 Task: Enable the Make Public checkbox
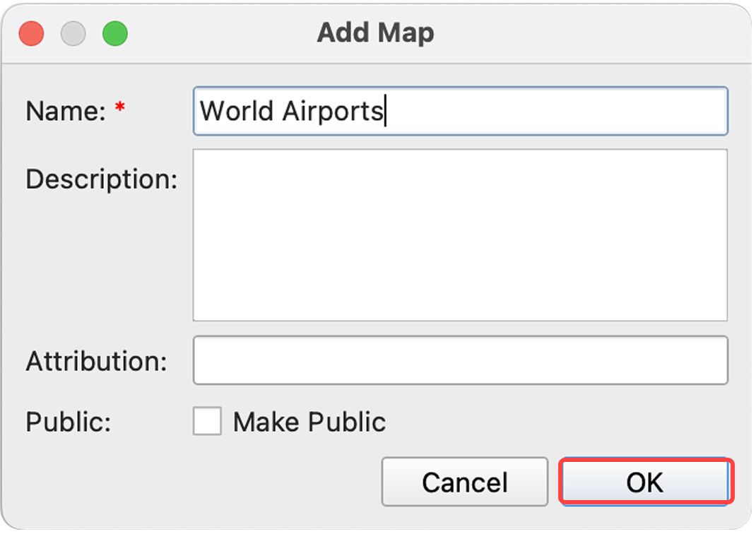(207, 422)
